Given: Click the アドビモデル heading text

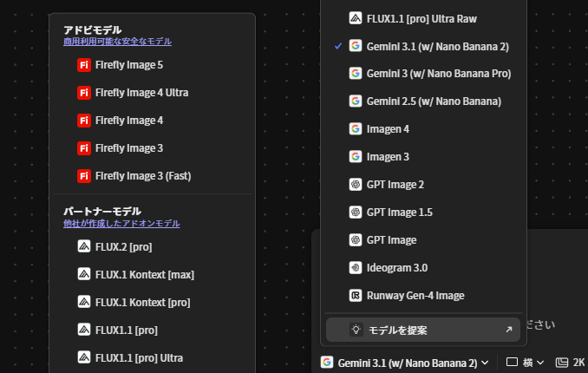Looking at the screenshot, I should tap(93, 30).
